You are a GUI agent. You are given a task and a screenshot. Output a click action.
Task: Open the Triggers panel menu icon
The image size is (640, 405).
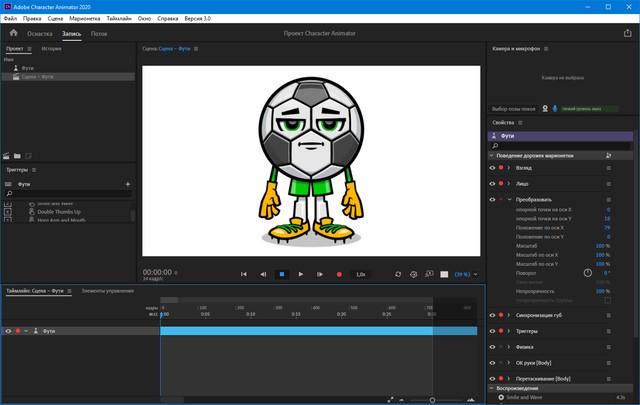point(34,170)
